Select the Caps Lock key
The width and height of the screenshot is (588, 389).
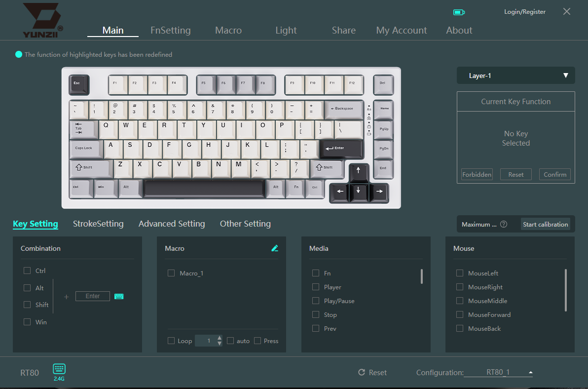pyautogui.click(x=86, y=149)
